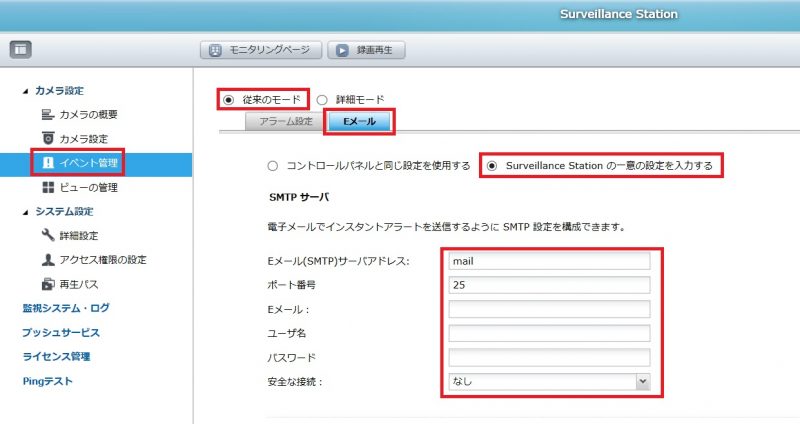
Task: Switch to the アラーム設定 tab
Action: pos(286,121)
